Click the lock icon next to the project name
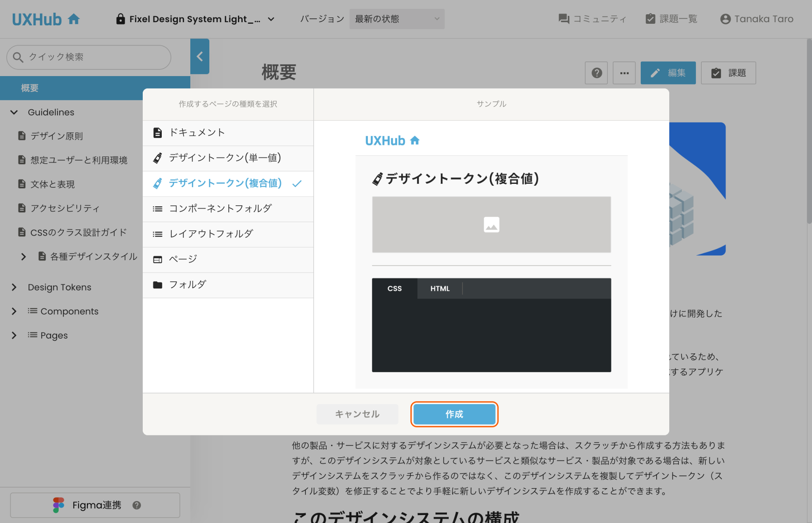 [x=120, y=19]
